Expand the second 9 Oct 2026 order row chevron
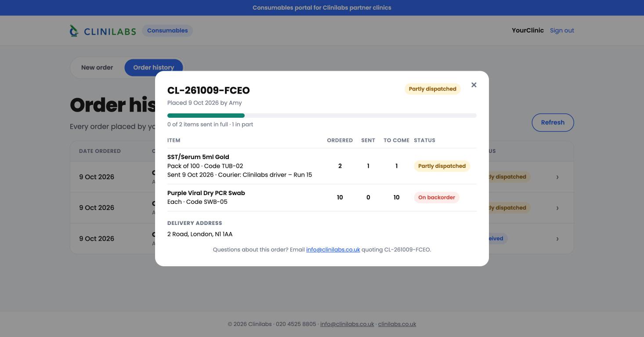Image resolution: width=644 pixels, height=337 pixels. pyautogui.click(x=557, y=208)
